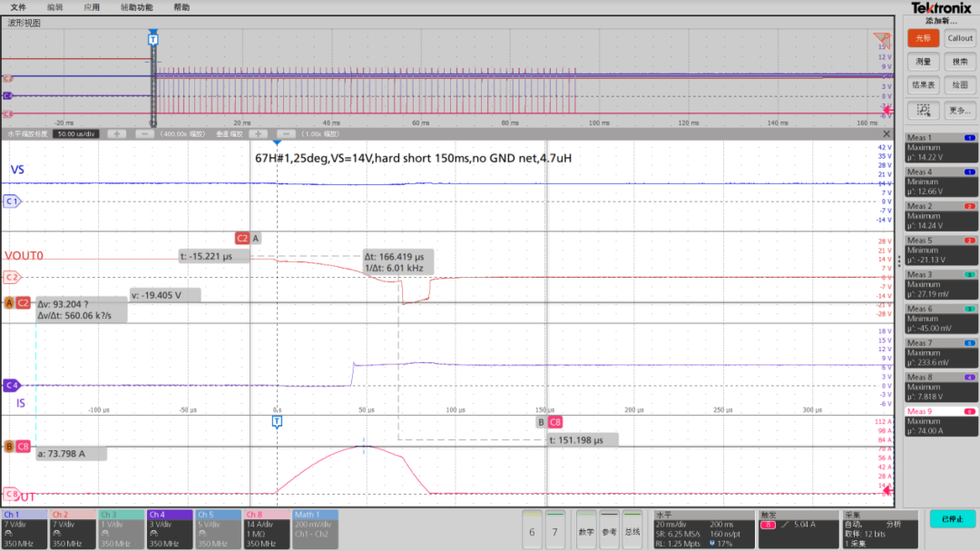Click the horizontal zoom minus button
980x551 pixels.
click(143, 133)
